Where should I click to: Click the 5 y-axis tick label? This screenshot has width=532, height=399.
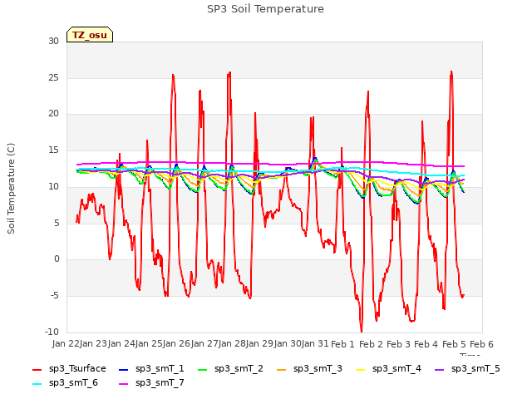pos(57,223)
